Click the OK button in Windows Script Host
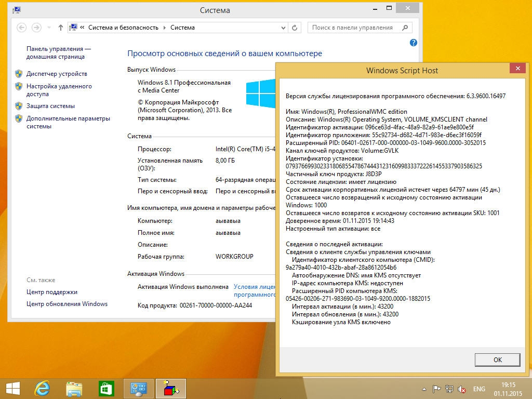The image size is (532, 399). click(x=497, y=360)
